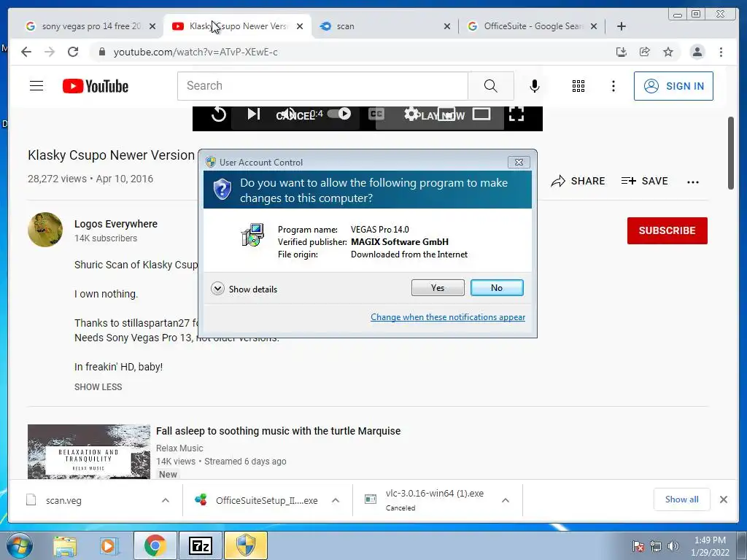The height and width of the screenshot is (560, 747).
Task: Click the UAC shield taskbar icon
Action: (246, 545)
